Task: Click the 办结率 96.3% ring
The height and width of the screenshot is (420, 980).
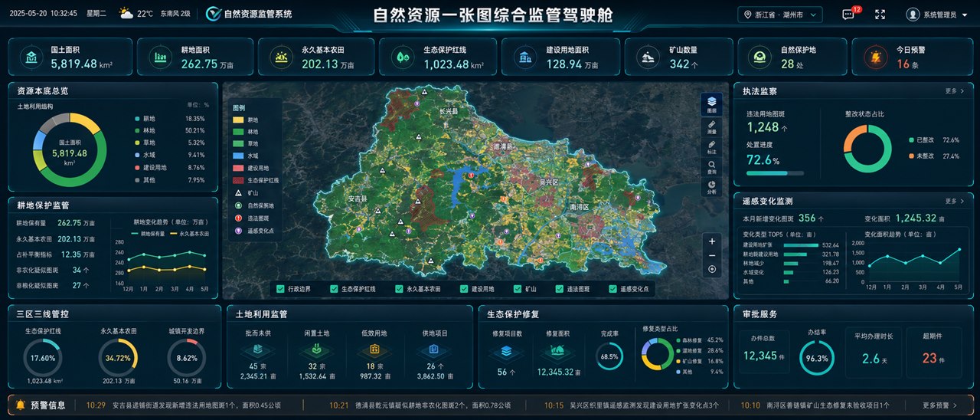Action: [x=817, y=358]
